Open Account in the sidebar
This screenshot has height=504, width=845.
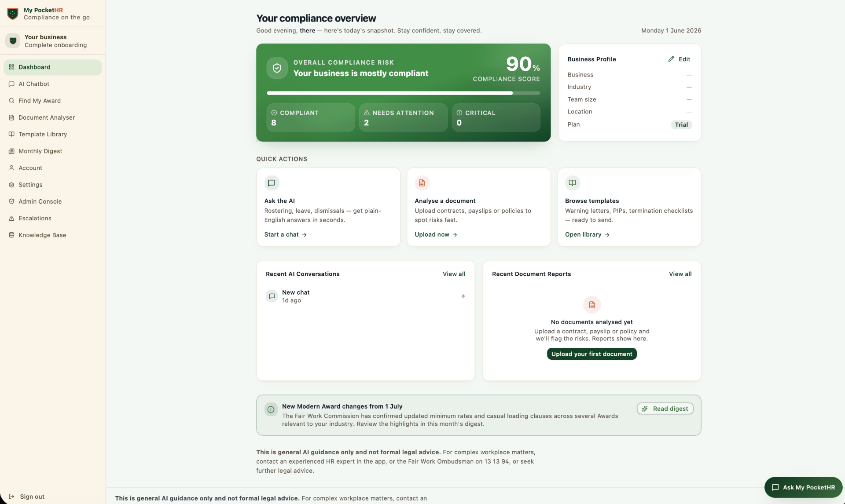point(53,168)
